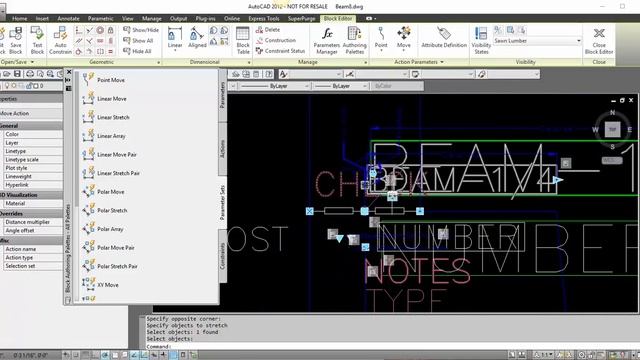Click Hide All constraints
Screen dimensions: 640x360
[137, 51]
